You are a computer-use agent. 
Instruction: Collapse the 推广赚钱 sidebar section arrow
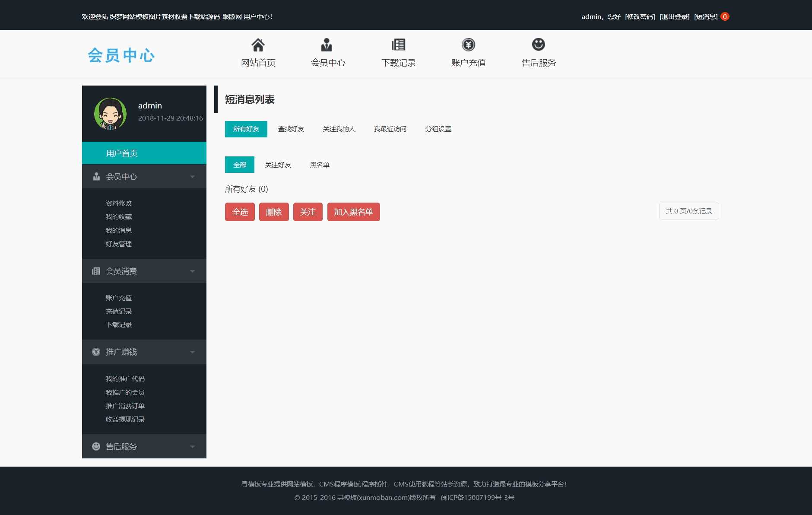pyautogui.click(x=193, y=352)
